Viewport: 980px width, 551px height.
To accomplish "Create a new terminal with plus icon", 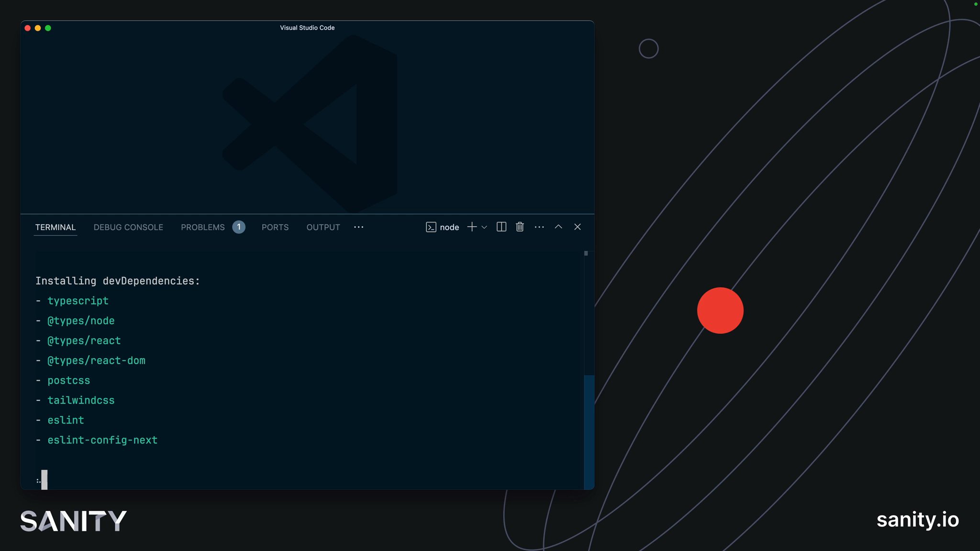I will (x=472, y=227).
